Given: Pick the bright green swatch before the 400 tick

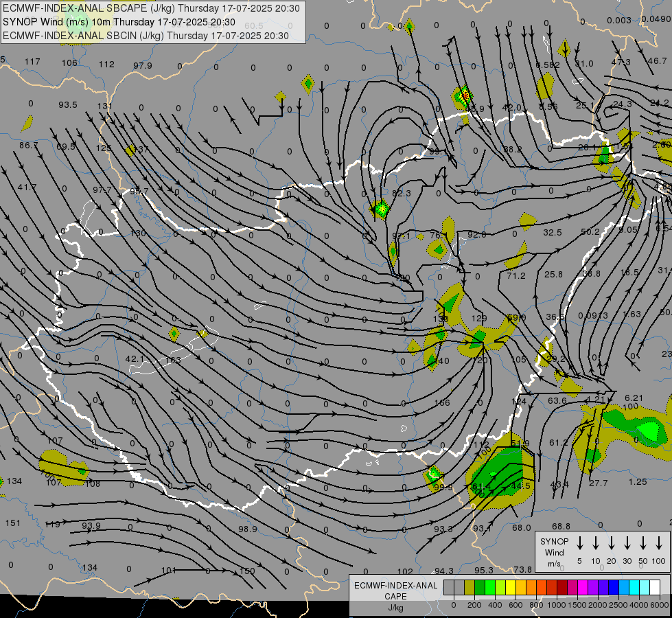Looking at the screenshot, I should pos(490,588).
